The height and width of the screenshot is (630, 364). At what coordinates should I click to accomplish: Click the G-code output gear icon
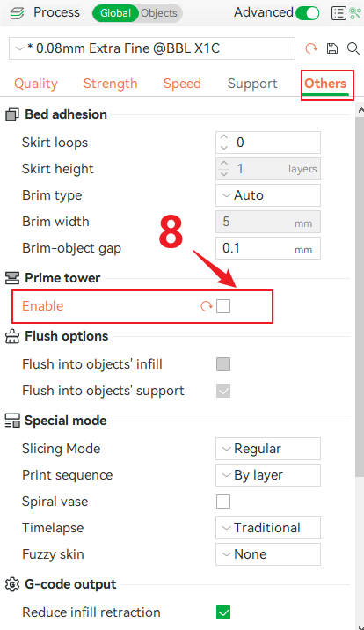(x=12, y=583)
